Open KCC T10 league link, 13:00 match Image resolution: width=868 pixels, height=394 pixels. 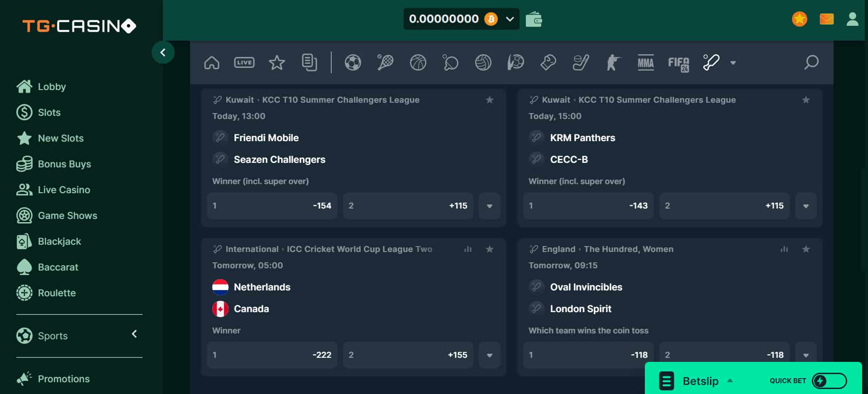(x=341, y=100)
